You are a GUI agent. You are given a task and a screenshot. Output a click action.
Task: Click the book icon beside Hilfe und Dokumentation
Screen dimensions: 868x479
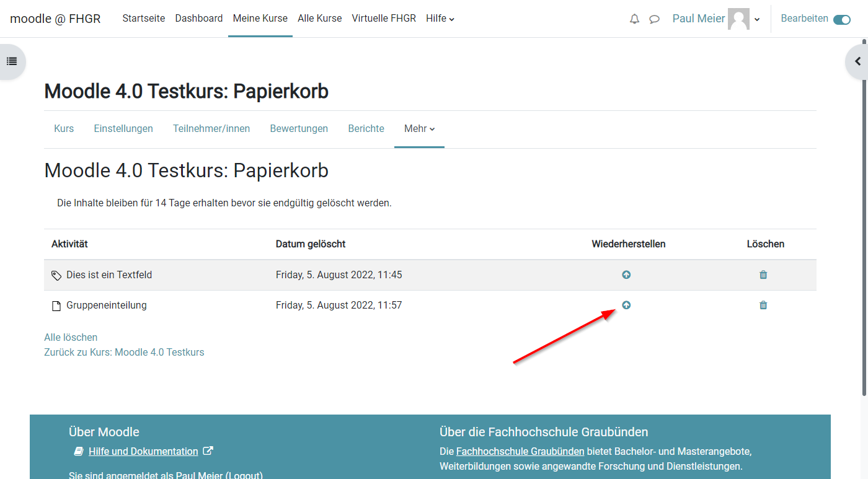tap(79, 452)
